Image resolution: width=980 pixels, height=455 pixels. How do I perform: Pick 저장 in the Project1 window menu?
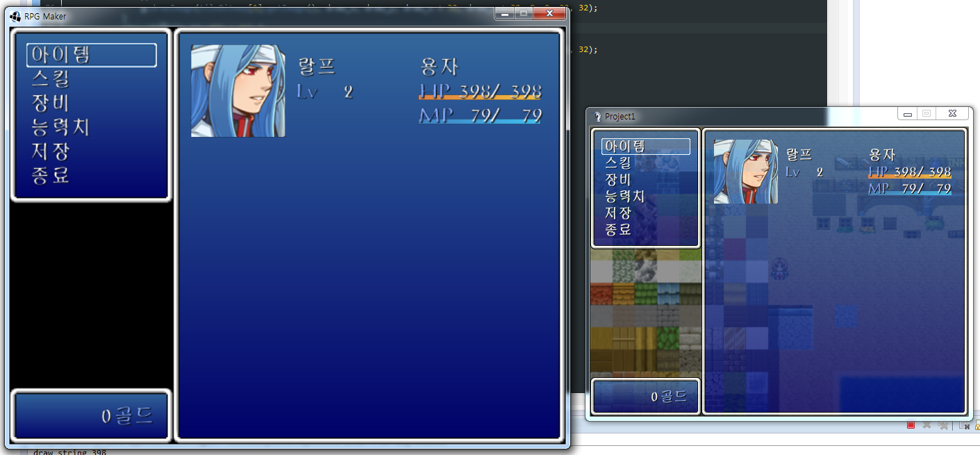(x=618, y=213)
